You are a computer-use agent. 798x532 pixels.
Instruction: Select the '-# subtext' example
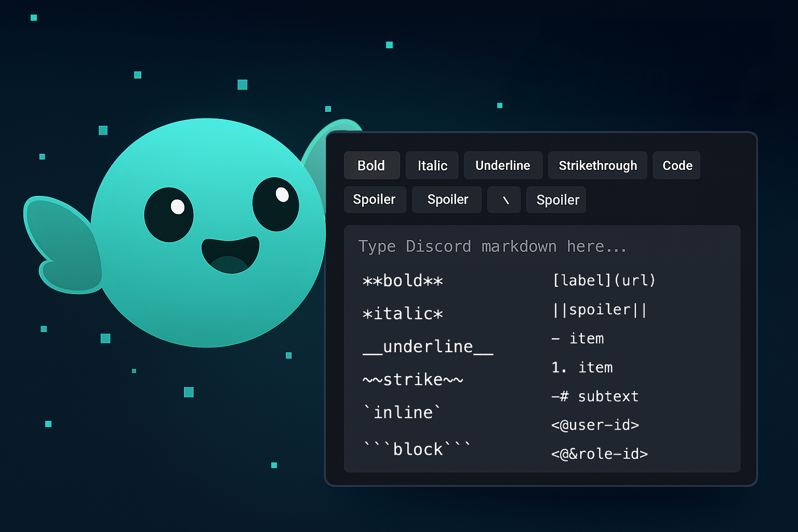click(595, 396)
